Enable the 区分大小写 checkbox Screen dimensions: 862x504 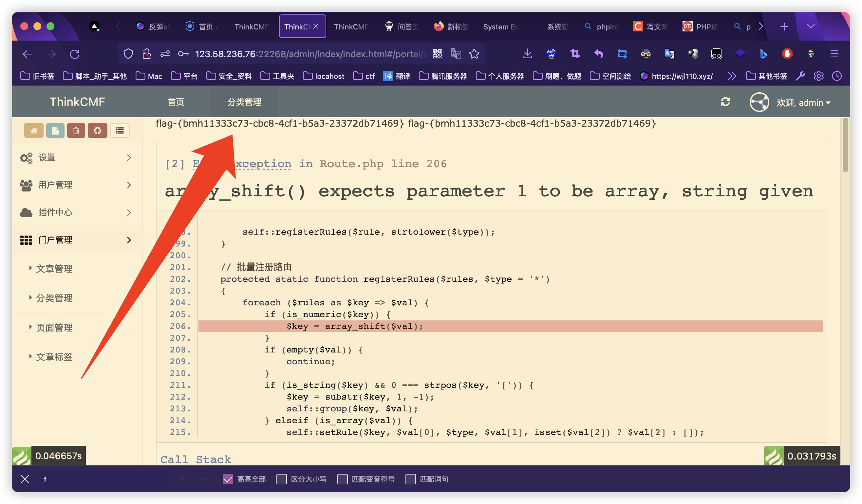pos(282,479)
